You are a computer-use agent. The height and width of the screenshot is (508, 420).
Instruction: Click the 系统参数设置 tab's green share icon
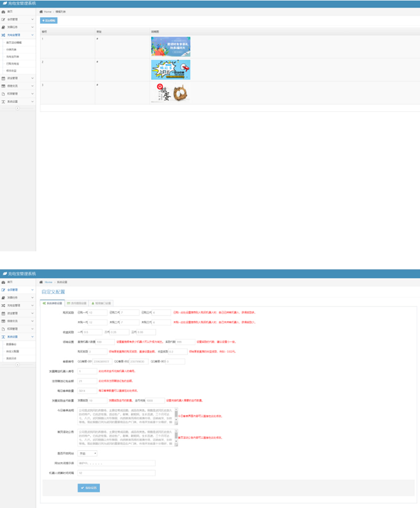point(43,303)
